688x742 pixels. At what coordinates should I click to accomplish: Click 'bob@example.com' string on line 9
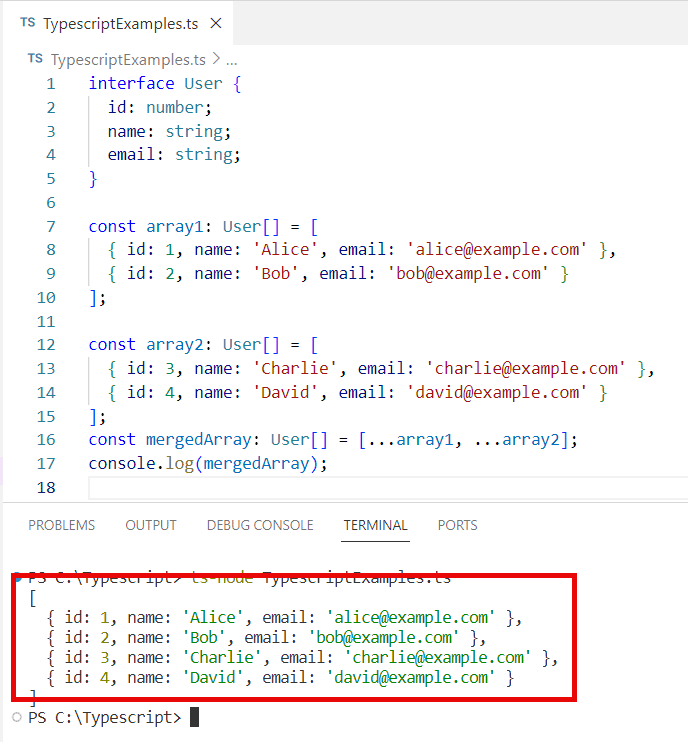468,274
